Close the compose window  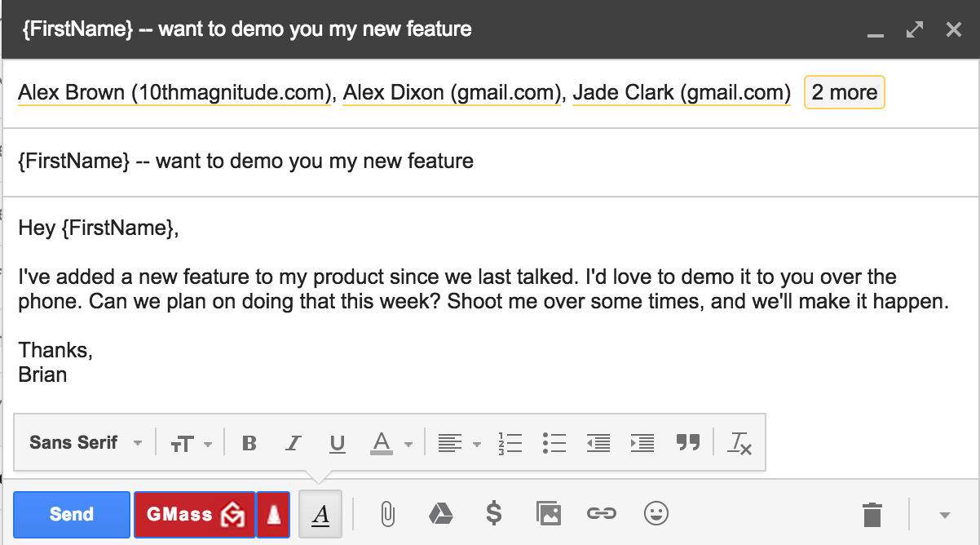click(954, 30)
